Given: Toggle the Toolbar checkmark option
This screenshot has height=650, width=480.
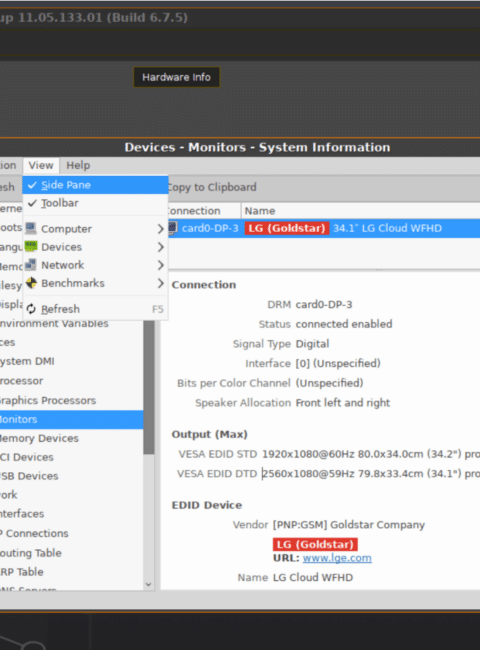Looking at the screenshot, I should (x=95, y=203).
